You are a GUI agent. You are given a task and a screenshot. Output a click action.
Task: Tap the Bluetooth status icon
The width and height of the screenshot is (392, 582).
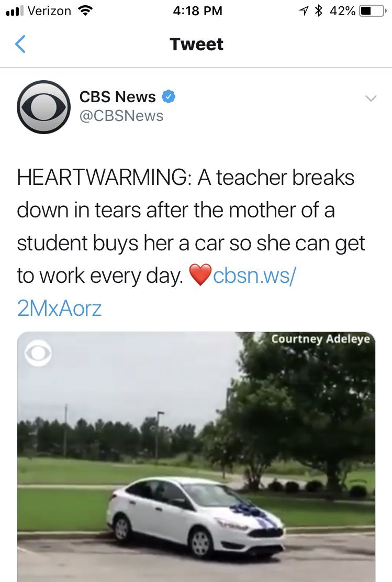[x=319, y=11]
